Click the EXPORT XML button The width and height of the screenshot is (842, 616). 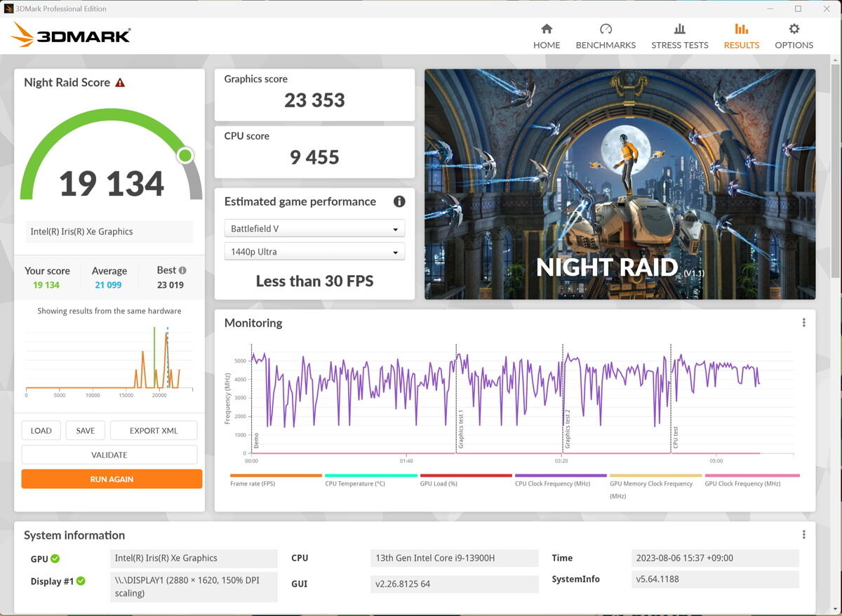[x=154, y=431]
